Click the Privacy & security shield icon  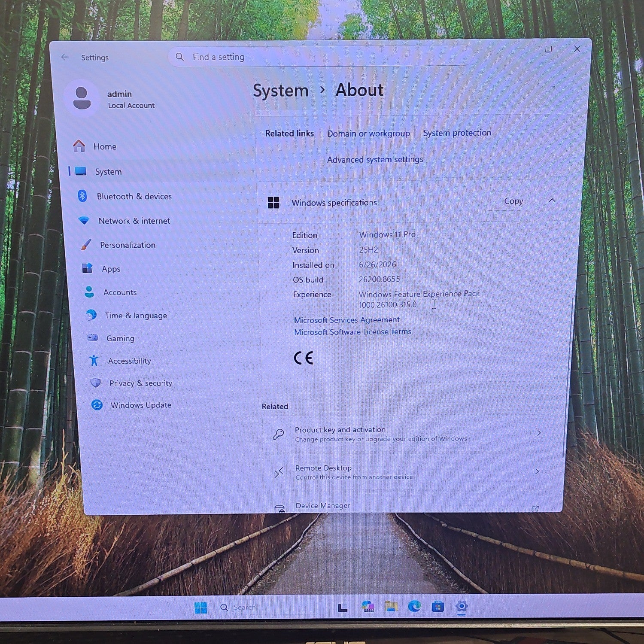[x=96, y=383]
